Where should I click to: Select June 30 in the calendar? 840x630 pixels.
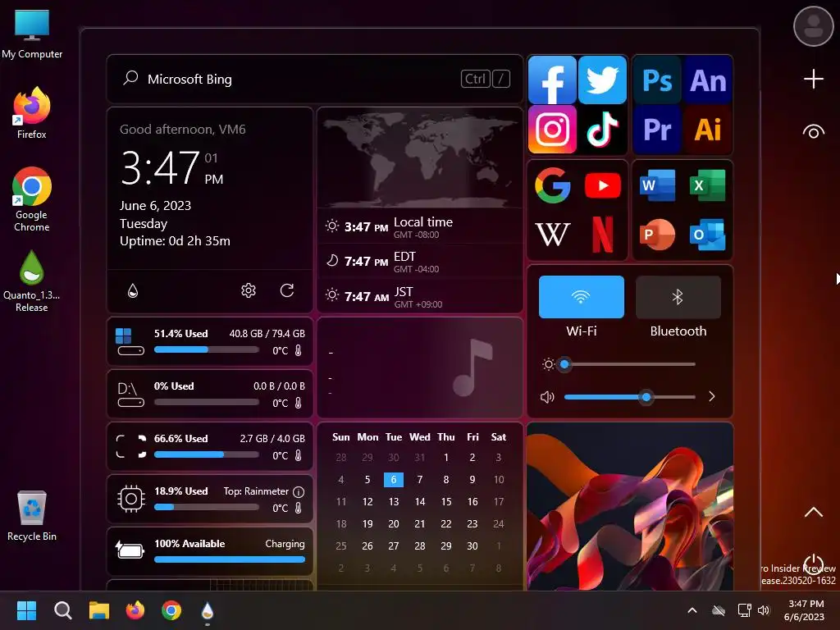(472, 546)
